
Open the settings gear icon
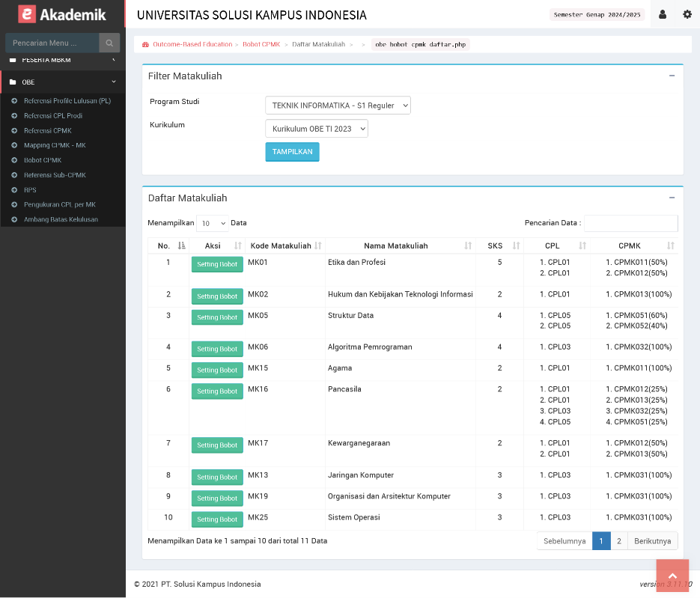pyautogui.click(x=687, y=14)
